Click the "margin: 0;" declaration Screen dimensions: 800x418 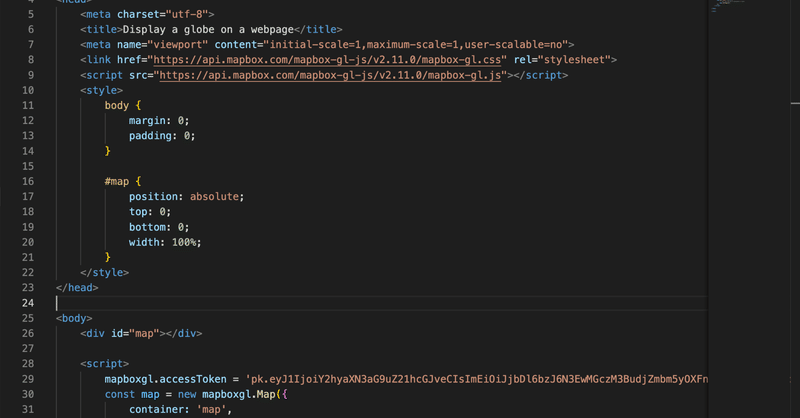click(159, 121)
